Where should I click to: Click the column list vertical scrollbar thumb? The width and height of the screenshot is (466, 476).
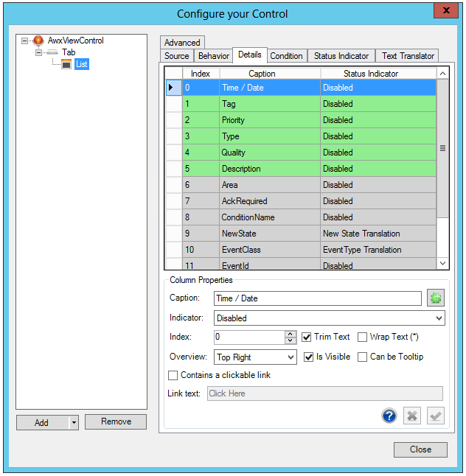pyautogui.click(x=442, y=148)
